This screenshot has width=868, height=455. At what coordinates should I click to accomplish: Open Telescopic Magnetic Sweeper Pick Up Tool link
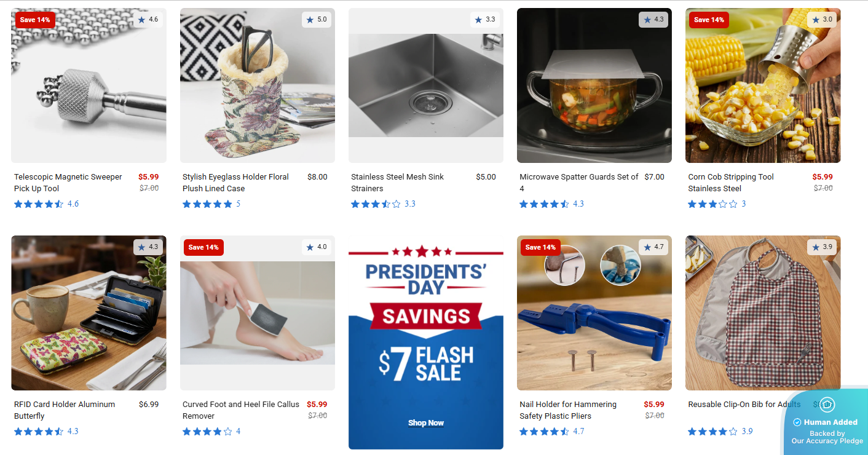(68, 183)
